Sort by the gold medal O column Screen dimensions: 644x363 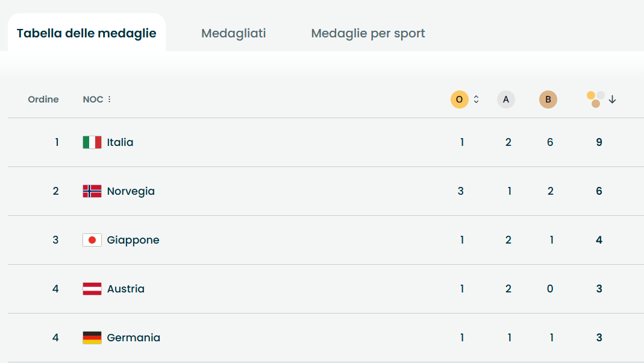460,99
